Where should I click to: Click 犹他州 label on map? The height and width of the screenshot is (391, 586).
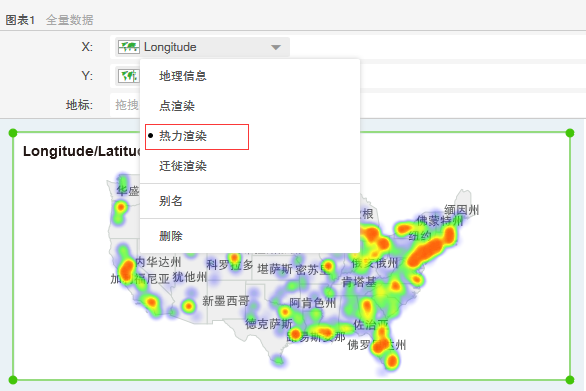click(x=190, y=277)
